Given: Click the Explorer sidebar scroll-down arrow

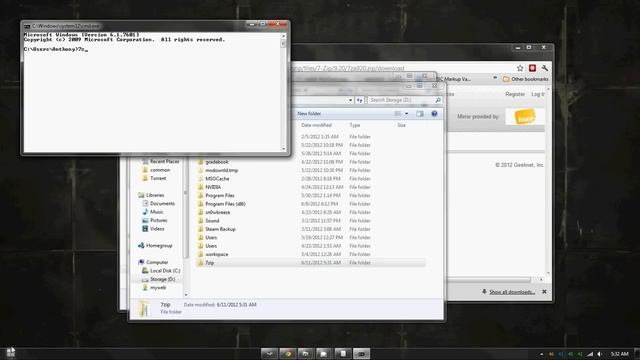Looking at the screenshot, I should coord(186,295).
